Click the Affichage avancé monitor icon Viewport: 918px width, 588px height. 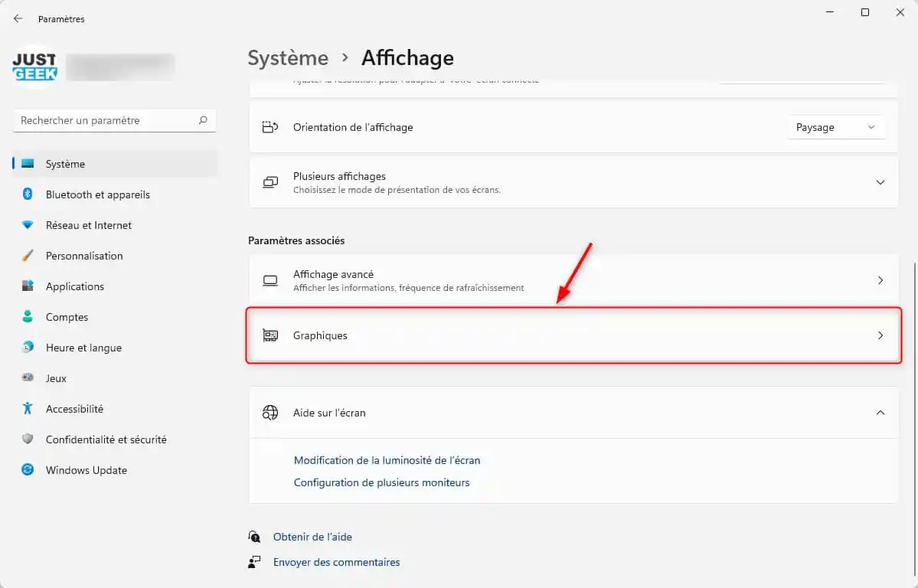pos(270,280)
